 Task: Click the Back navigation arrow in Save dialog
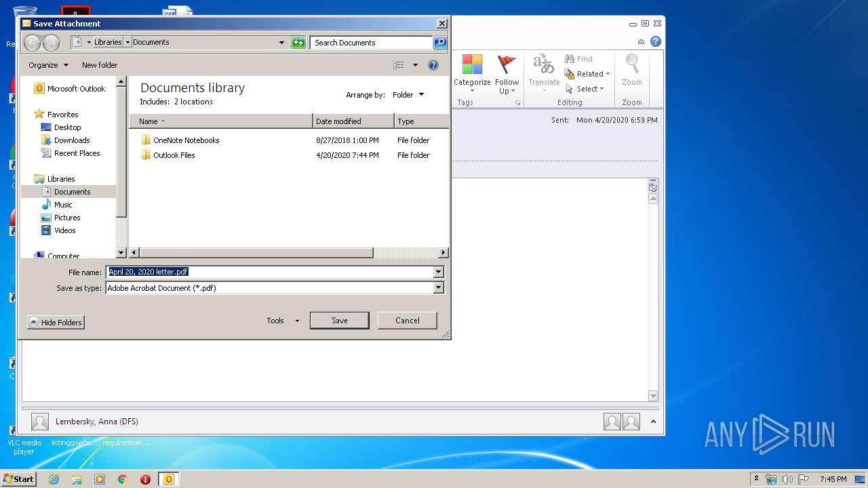[32, 43]
